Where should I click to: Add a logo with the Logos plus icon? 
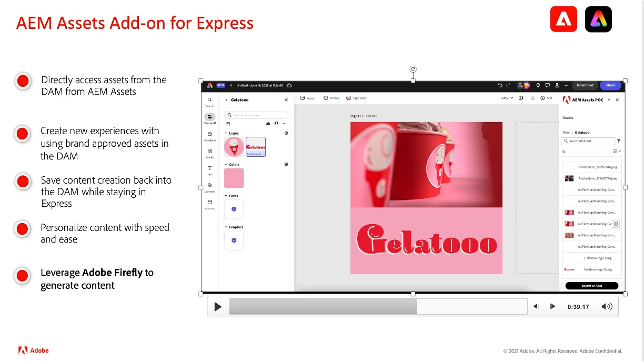tap(286, 133)
